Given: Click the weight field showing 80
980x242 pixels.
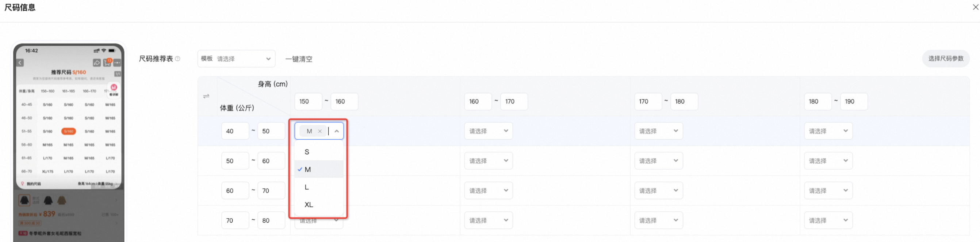Looking at the screenshot, I should click(x=271, y=220).
